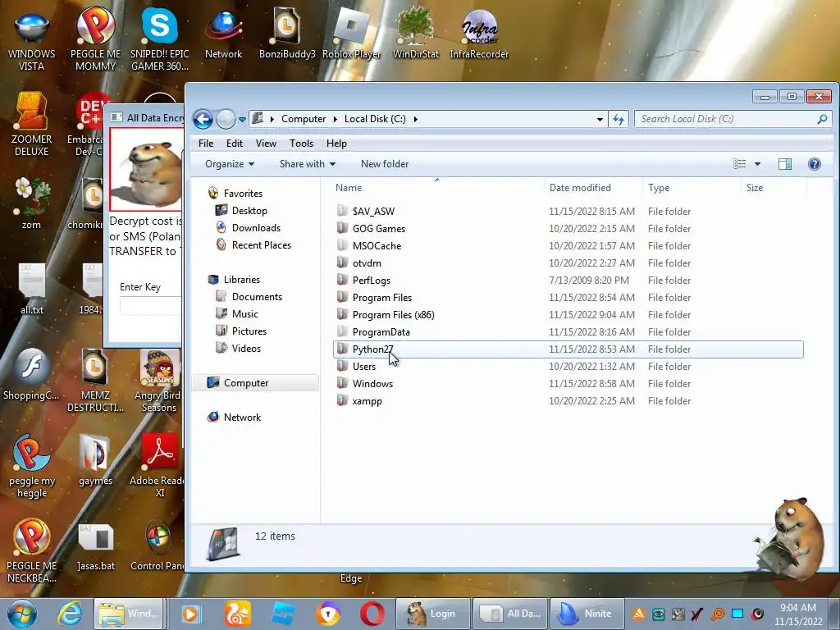
Task: Open the zom flower icon on desktop
Action: pos(32,203)
